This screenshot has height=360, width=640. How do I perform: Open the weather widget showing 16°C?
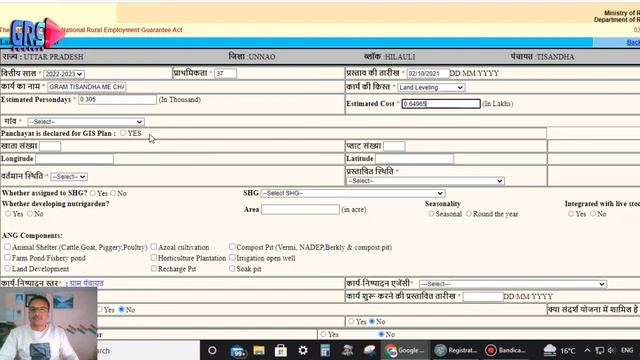[x=558, y=350]
